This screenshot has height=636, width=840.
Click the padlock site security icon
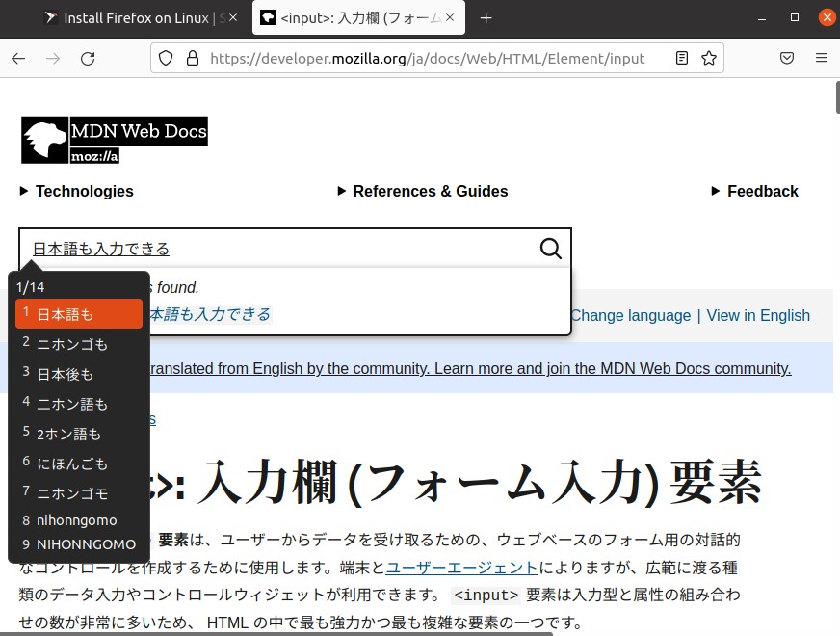tap(193, 58)
